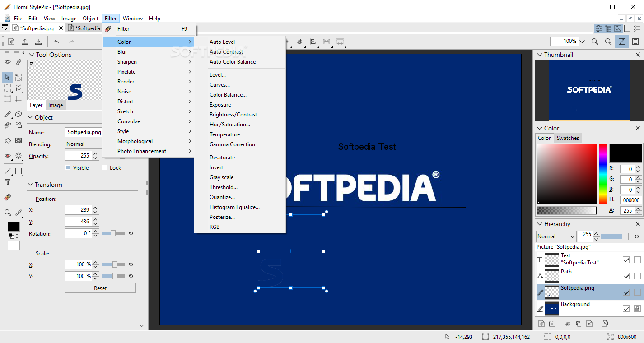The height and width of the screenshot is (343, 644).
Task: Click the black current color swatch
Action: 625,153
